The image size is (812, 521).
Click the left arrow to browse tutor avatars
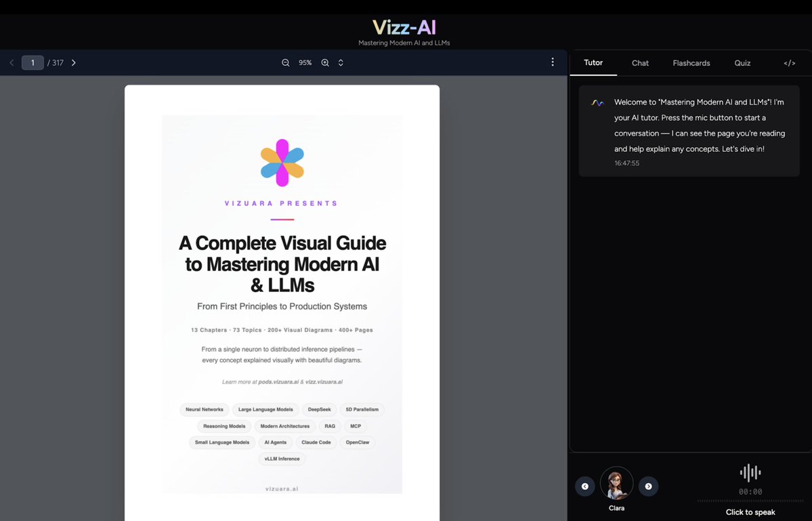tap(584, 486)
